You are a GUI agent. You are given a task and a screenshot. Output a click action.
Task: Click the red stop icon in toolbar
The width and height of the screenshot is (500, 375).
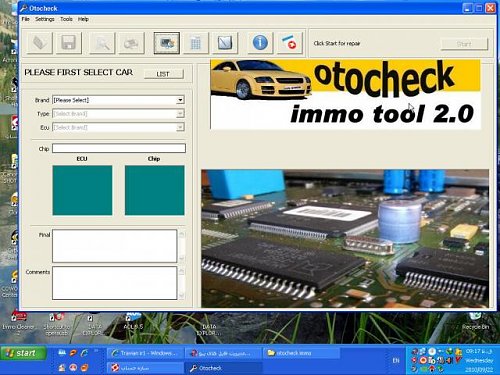tap(290, 43)
